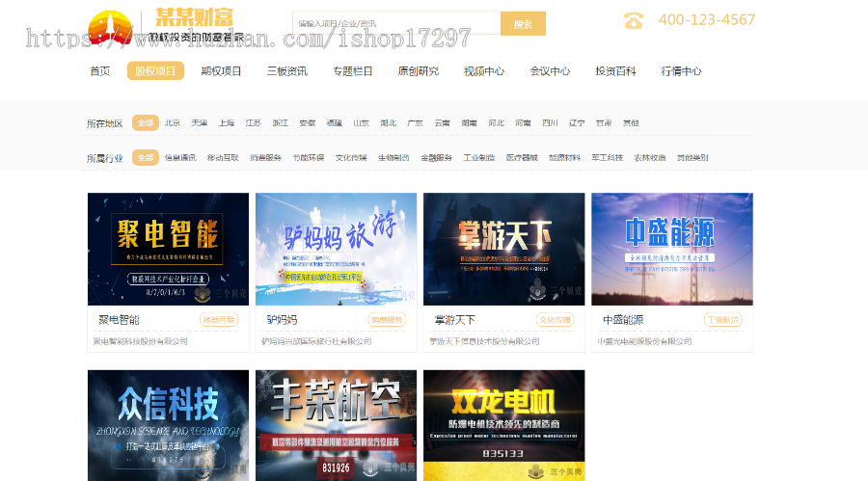868x481 pixels.
Task: Click the 移动互联 tag on 聚电智能 card
Action: (x=219, y=320)
